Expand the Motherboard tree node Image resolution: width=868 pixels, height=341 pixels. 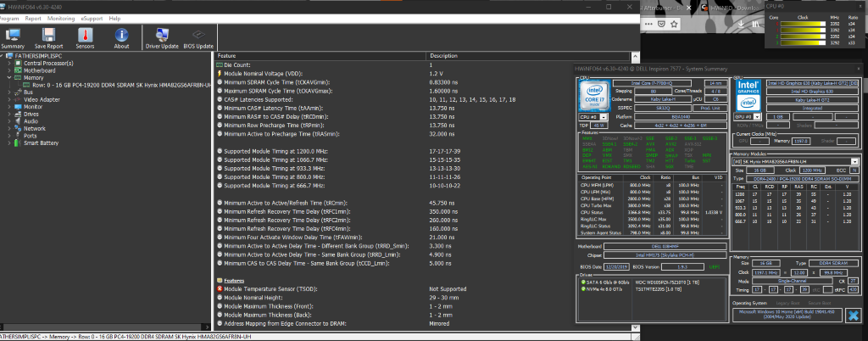pyautogui.click(x=9, y=70)
